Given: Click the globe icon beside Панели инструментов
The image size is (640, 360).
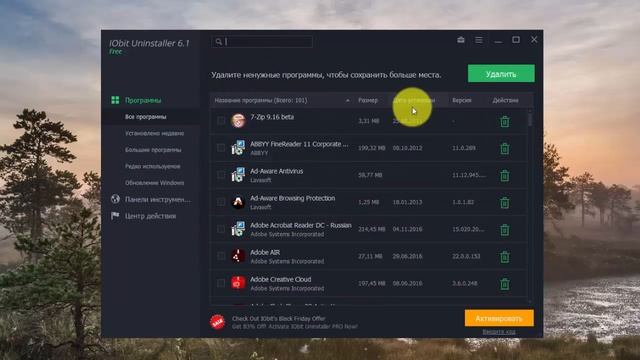Looking at the screenshot, I should tap(116, 199).
